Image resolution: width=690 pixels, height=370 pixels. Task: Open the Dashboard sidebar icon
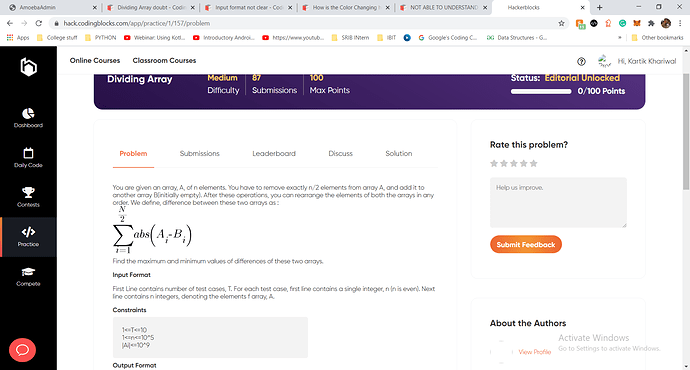[x=28, y=114]
